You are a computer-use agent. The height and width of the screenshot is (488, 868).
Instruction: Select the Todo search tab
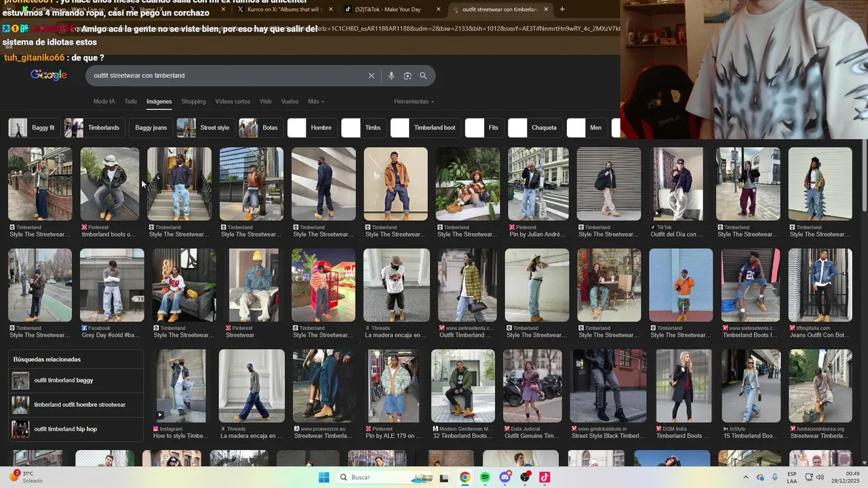click(x=131, y=102)
